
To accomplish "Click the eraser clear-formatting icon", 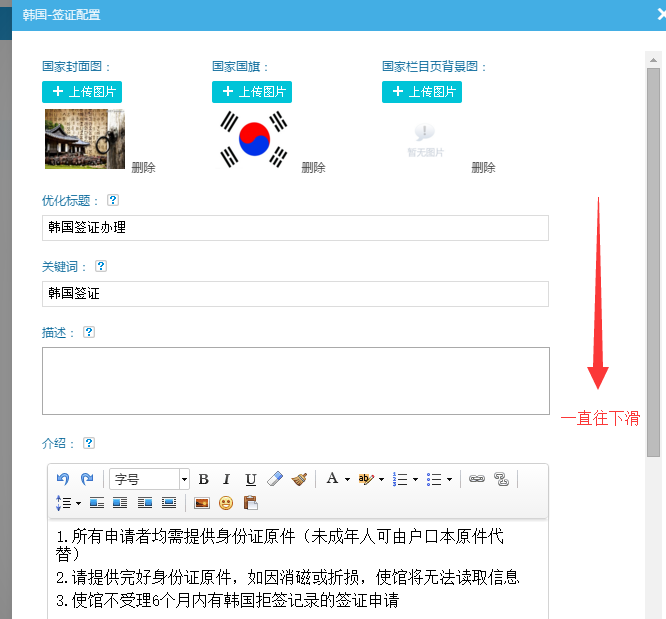I will pyautogui.click(x=276, y=480).
